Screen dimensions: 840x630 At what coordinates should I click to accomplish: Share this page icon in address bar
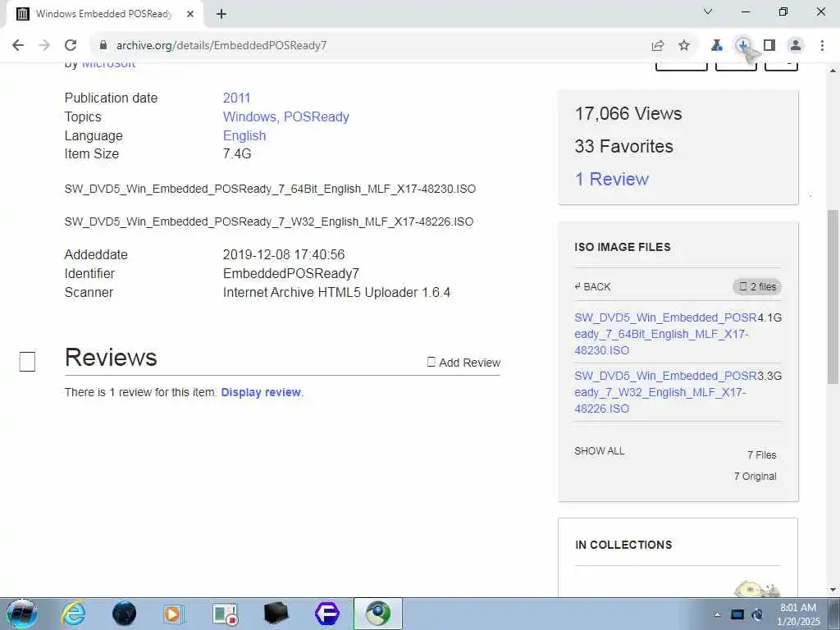pos(658,46)
